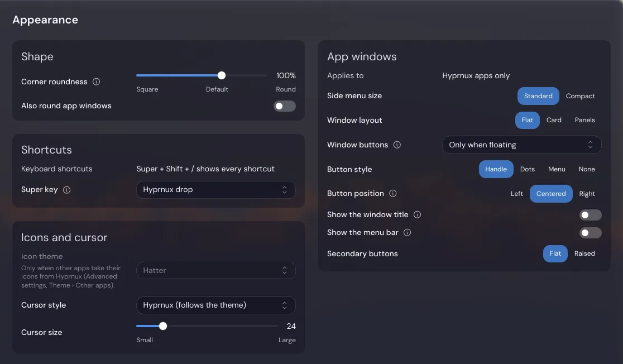The height and width of the screenshot is (364, 623).
Task: Click info icon beside Super key
Action: coord(67,190)
